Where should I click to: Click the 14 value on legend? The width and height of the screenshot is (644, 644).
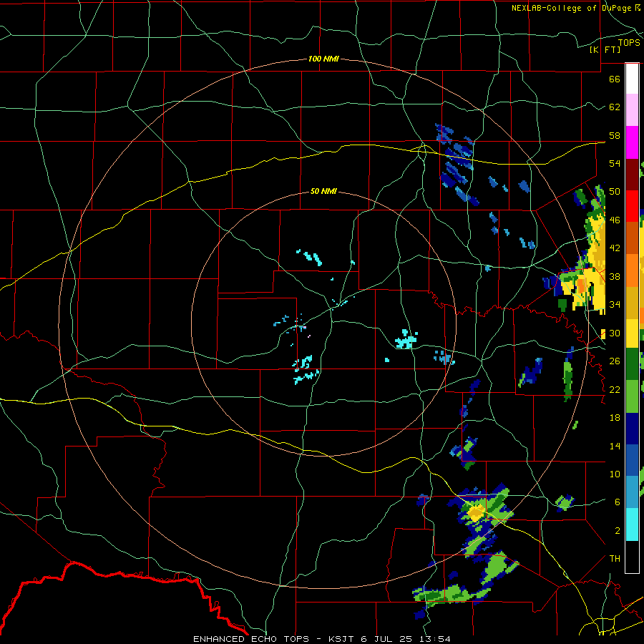coord(615,446)
